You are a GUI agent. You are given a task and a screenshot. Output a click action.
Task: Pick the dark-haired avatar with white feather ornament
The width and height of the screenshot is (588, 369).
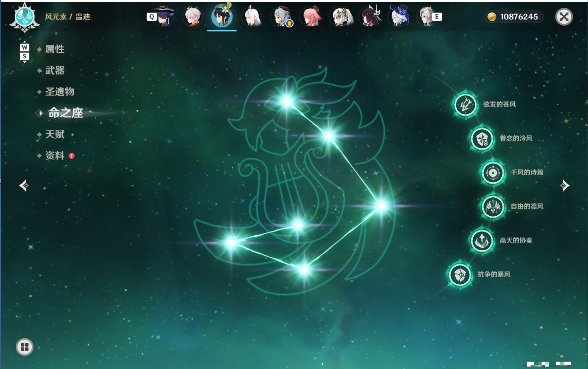point(370,16)
